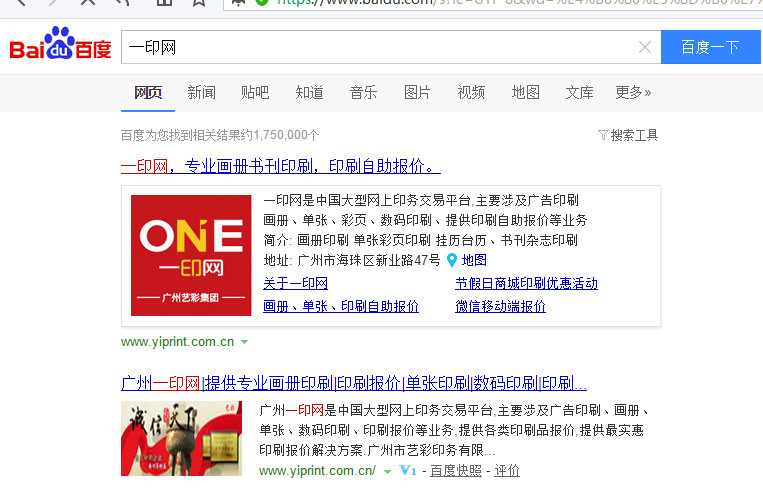763x492 pixels.
Task: Expand arrow next to www.yiprint.com.cn
Action: coord(245,342)
